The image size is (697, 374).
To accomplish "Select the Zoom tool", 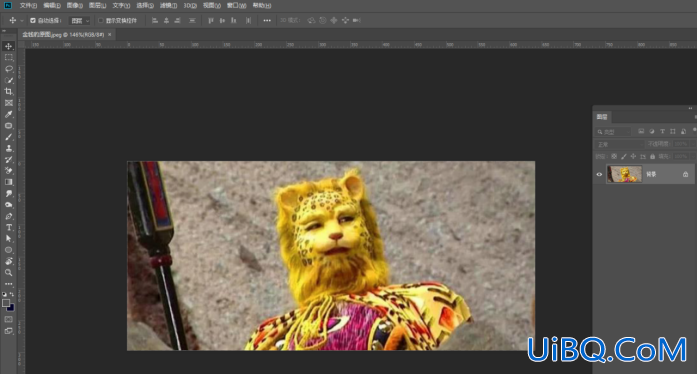I will 8,273.
